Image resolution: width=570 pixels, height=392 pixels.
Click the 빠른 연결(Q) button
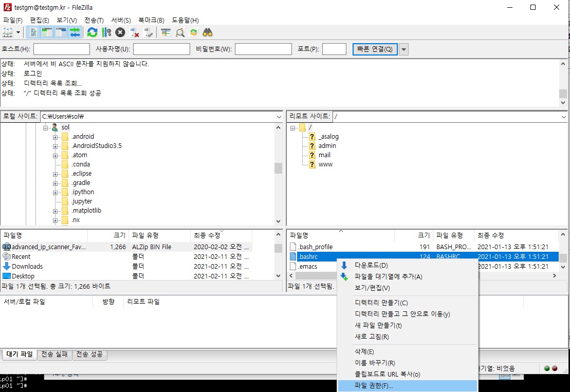click(375, 49)
